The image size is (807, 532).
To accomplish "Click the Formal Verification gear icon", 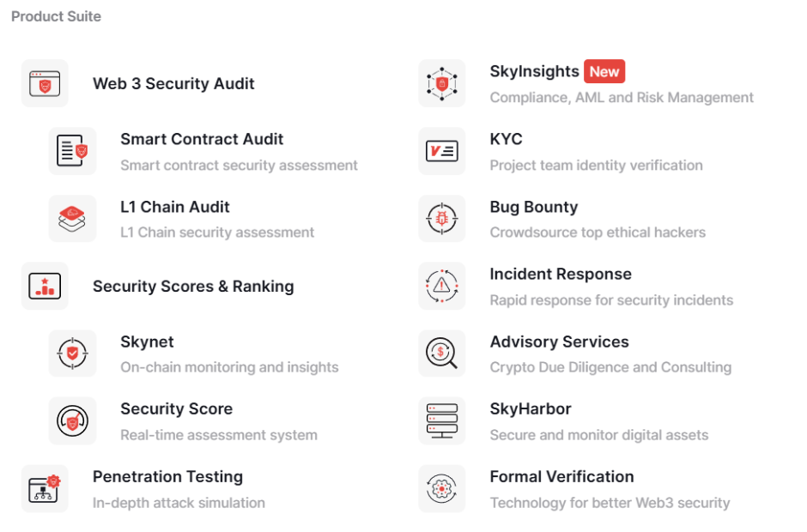I will [441, 488].
